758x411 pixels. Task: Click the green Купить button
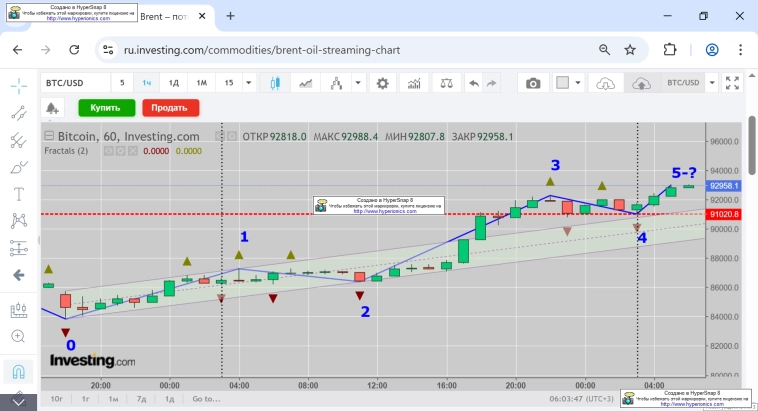tap(106, 107)
